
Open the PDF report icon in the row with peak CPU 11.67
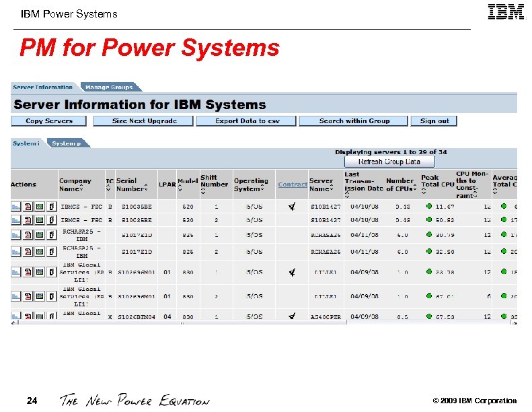point(28,207)
